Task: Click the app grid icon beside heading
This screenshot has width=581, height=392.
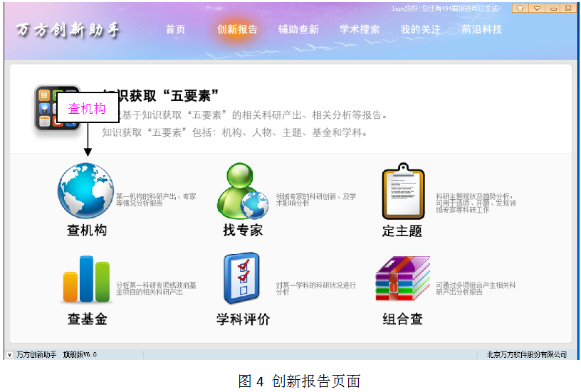Action: coord(58,107)
